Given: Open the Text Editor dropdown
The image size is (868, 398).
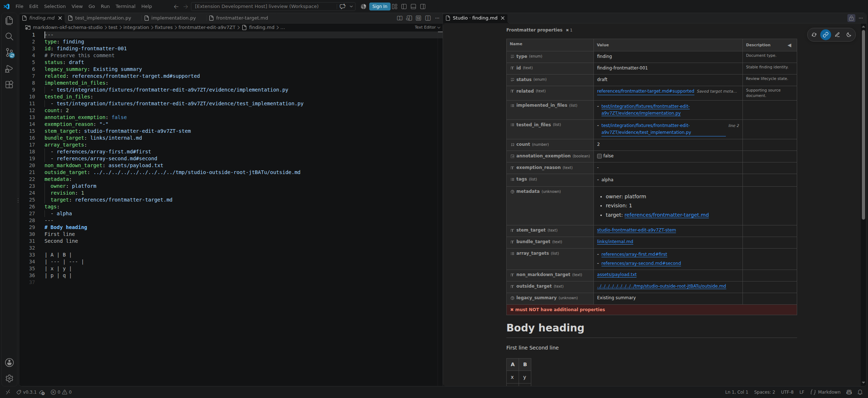Looking at the screenshot, I should [427, 27].
